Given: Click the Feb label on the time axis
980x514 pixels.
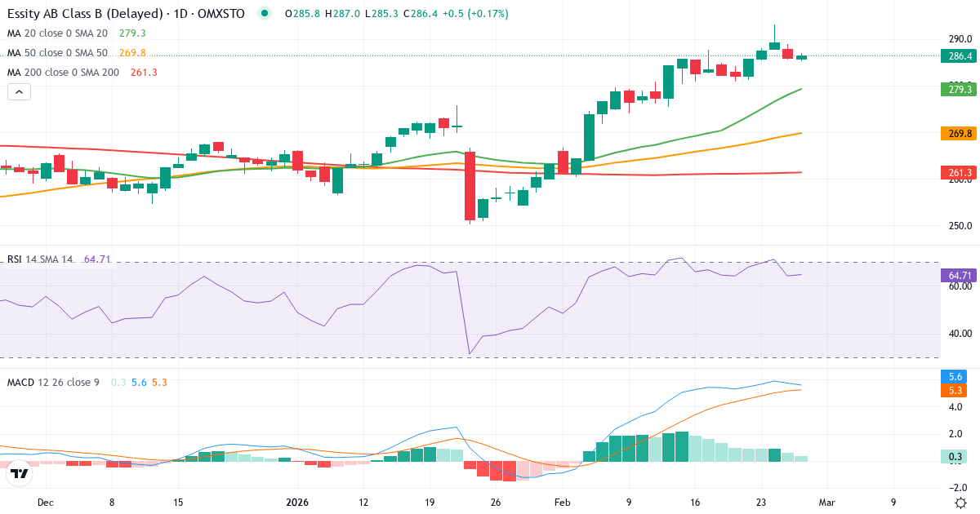Looking at the screenshot, I should tap(562, 503).
